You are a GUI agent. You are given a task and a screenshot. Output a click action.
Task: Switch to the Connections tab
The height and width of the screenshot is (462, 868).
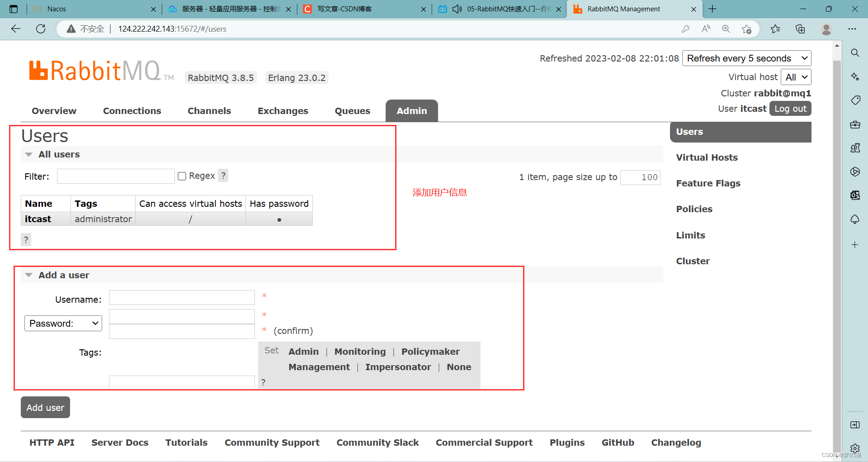[x=132, y=111]
